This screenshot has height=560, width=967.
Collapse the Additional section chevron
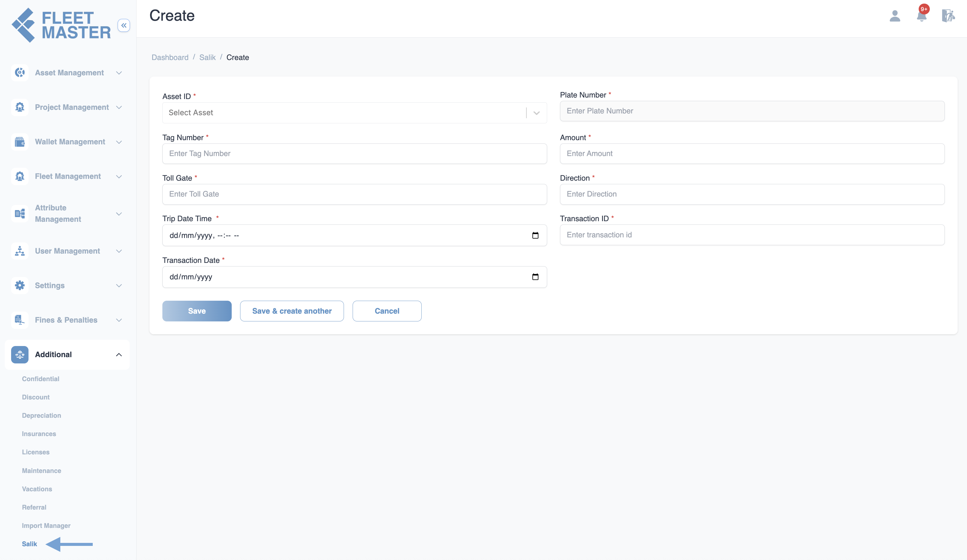click(119, 355)
